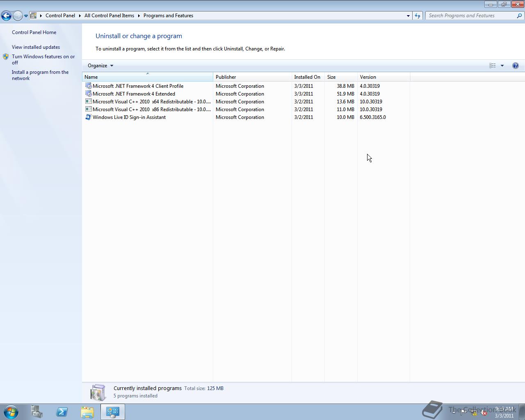Open Control Panel Home link
The width and height of the screenshot is (525, 420).
[34, 32]
